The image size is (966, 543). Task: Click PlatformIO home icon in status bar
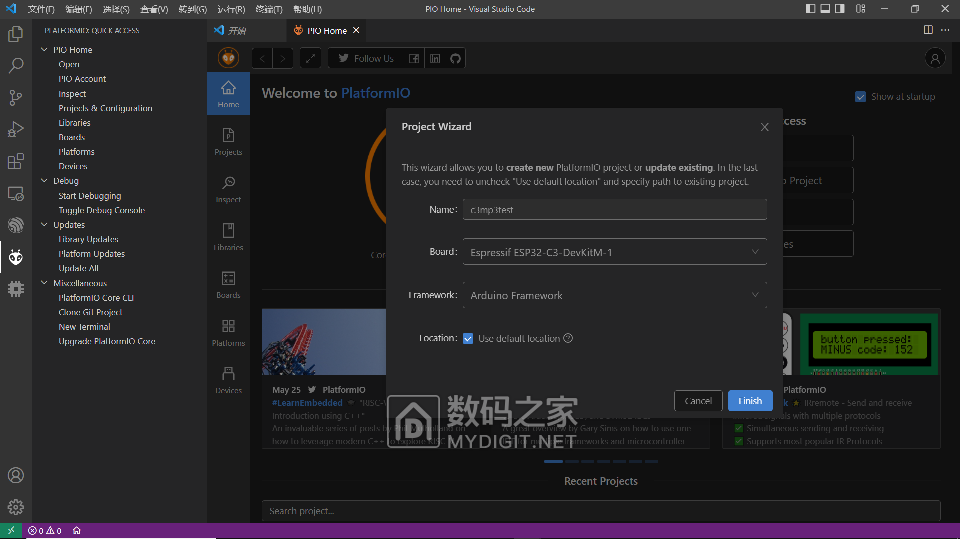click(77, 533)
